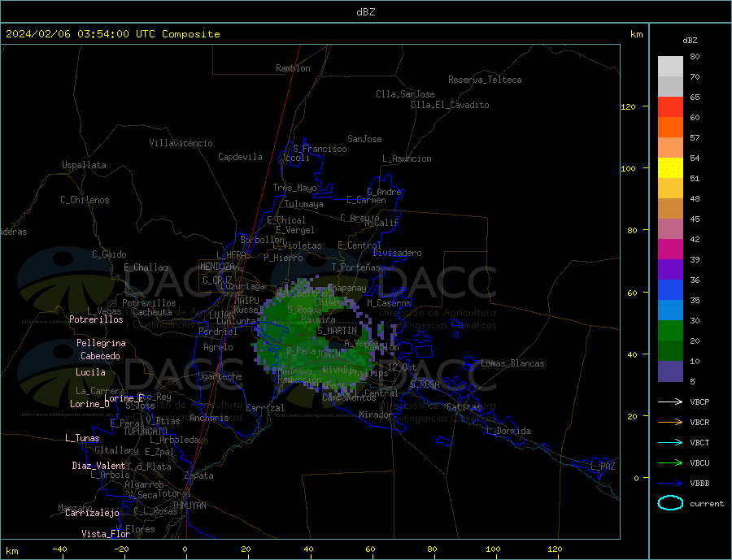Click the white VBCP arrow legend icon
Image resolution: width=732 pixels, height=560 pixels.
(x=670, y=402)
